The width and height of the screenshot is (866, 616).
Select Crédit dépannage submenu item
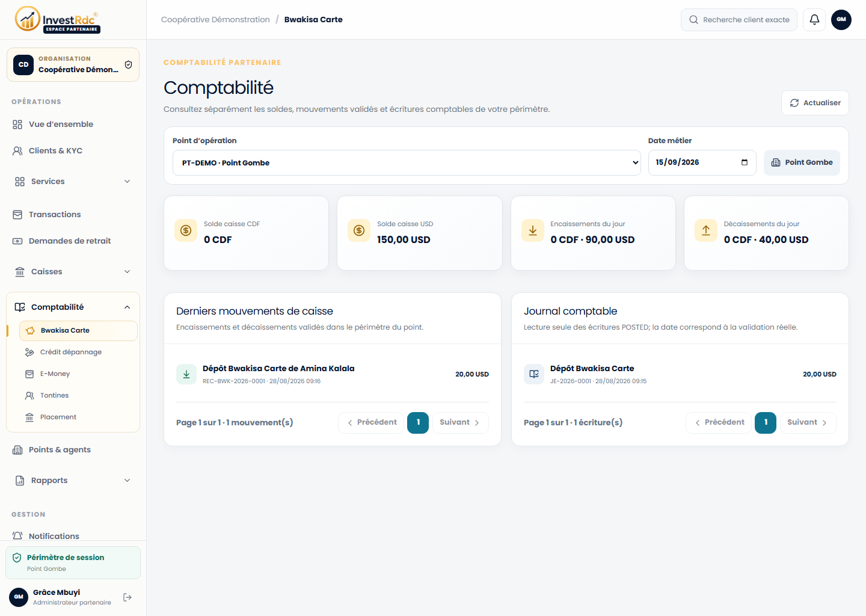point(78,353)
